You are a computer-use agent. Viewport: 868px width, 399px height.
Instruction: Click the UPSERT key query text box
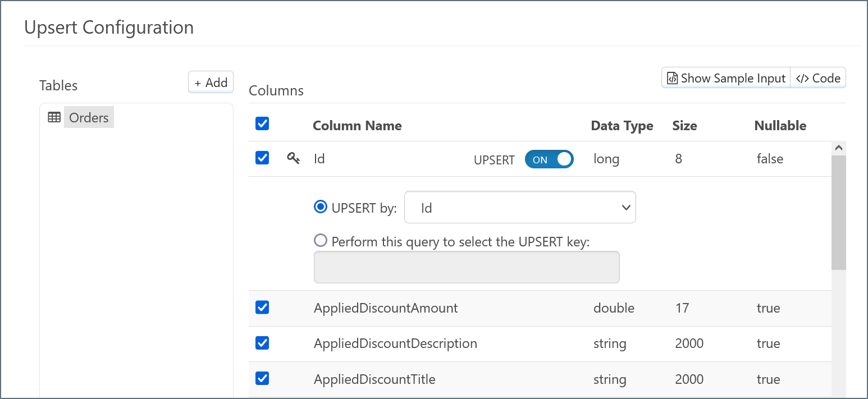(x=466, y=267)
